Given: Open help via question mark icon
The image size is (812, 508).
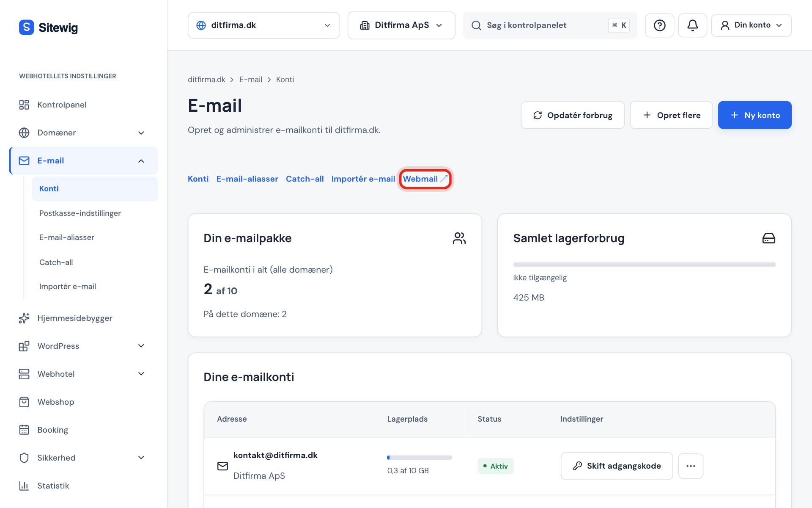Looking at the screenshot, I should tap(659, 25).
